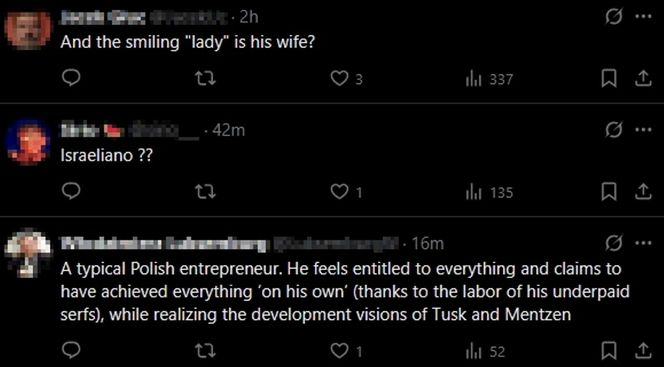Like the 'typical Polish entrepreneur' comment
Image resolution: width=664 pixels, height=367 pixels.
coord(346,351)
